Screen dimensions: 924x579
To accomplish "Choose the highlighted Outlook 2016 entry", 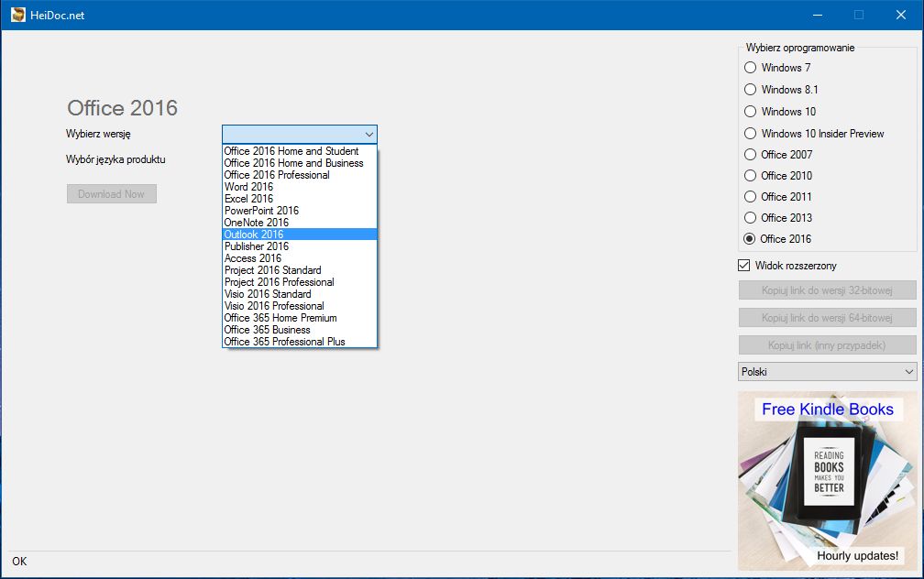I will pyautogui.click(x=300, y=235).
